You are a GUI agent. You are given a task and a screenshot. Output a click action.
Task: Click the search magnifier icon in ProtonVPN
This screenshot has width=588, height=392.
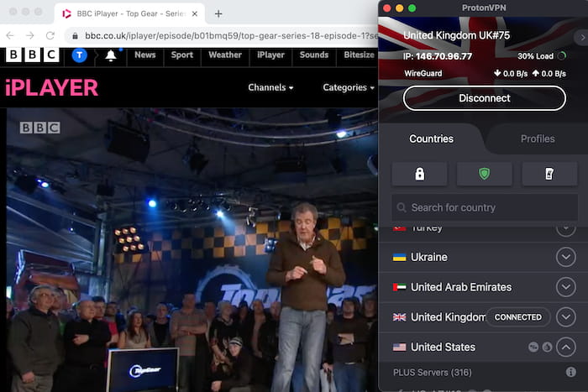click(x=402, y=207)
